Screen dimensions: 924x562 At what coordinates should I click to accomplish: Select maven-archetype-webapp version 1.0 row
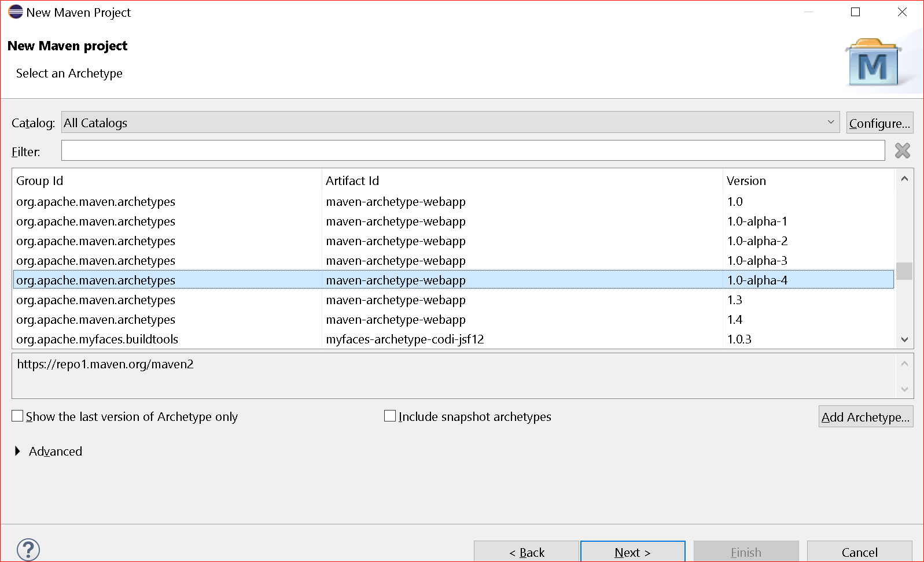(453, 201)
